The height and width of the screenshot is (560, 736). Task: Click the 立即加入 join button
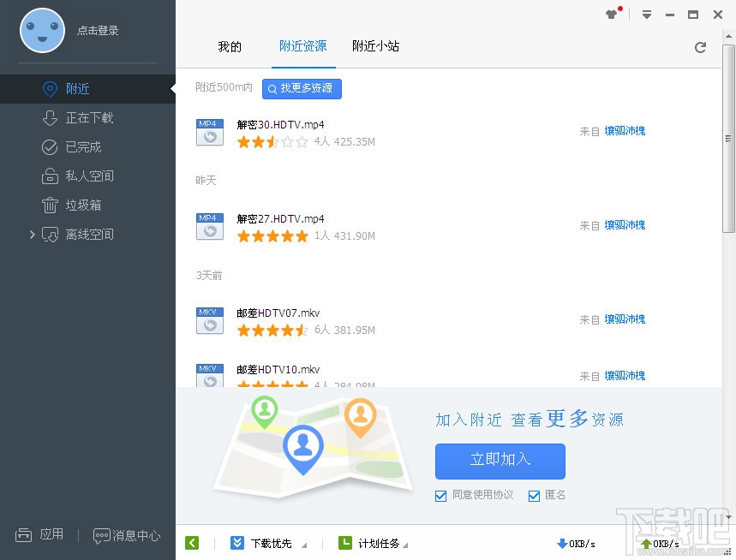click(500, 461)
